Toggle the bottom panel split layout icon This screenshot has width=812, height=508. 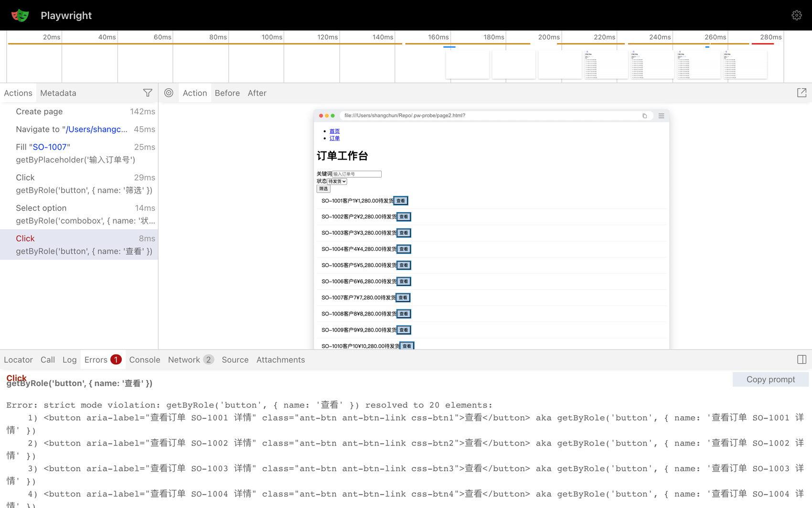801,359
